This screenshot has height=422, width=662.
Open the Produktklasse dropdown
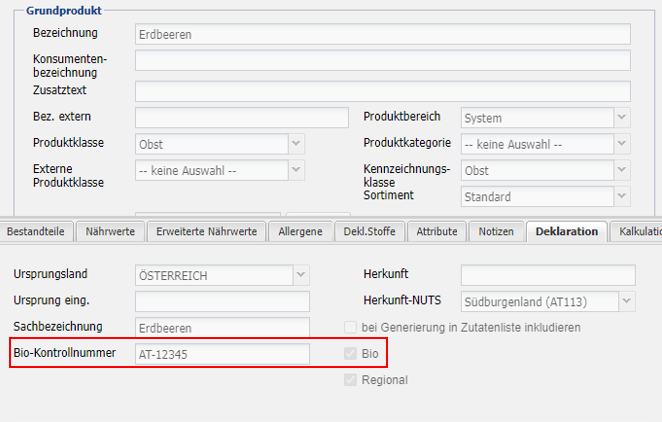[x=296, y=144]
